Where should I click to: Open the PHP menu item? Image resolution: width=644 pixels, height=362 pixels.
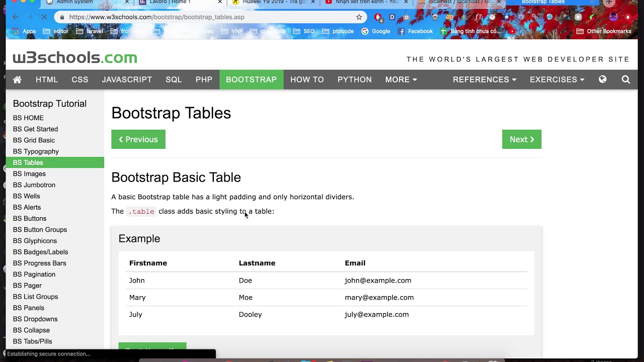tap(204, 79)
